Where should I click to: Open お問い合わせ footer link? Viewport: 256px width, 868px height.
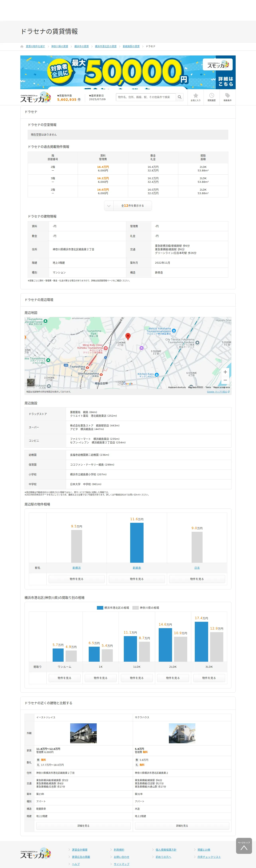pos(121,857)
